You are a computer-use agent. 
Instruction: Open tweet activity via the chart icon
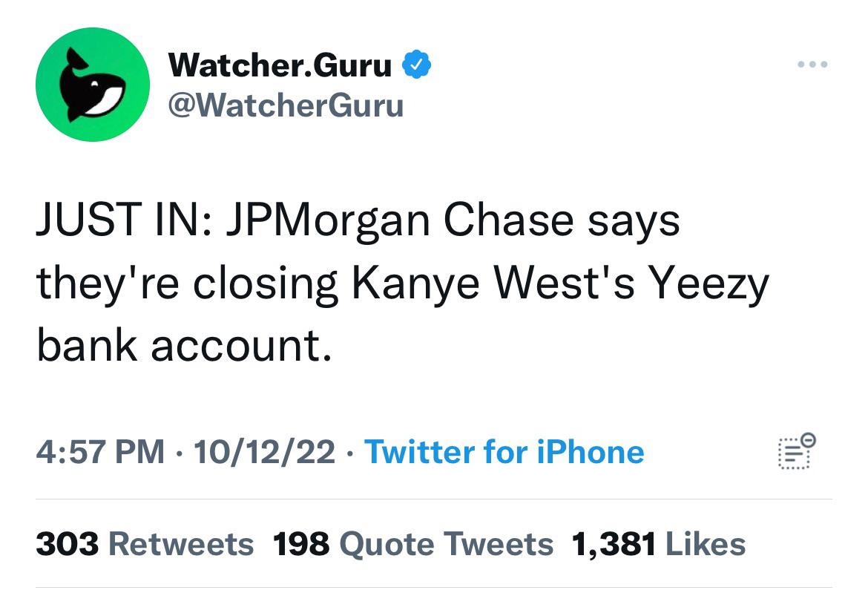797,452
